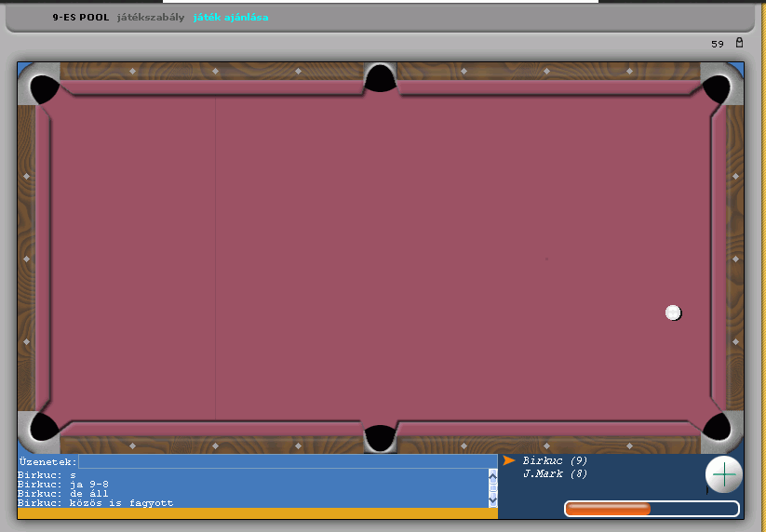Select the 9-ES POOL title
This screenshot has height=532, width=766.
[x=81, y=17]
